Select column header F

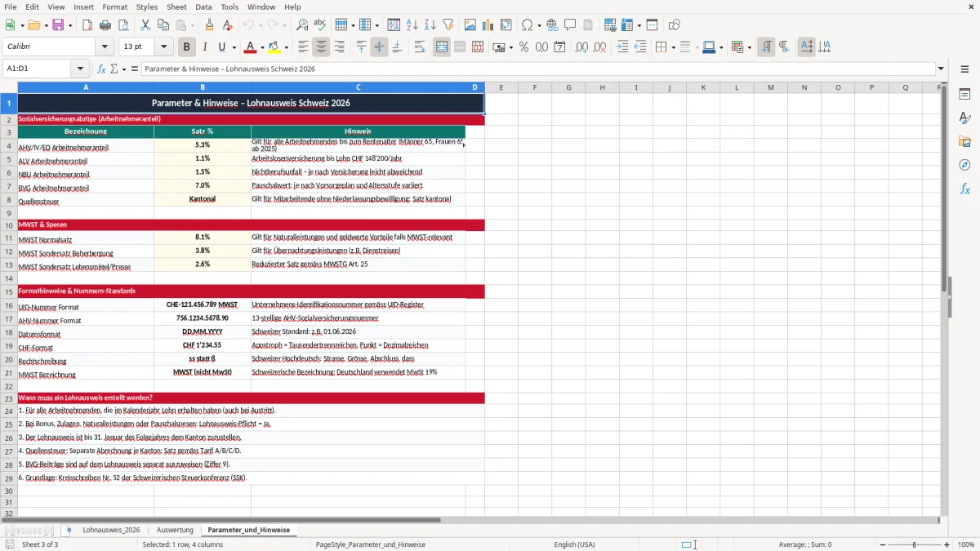click(535, 87)
